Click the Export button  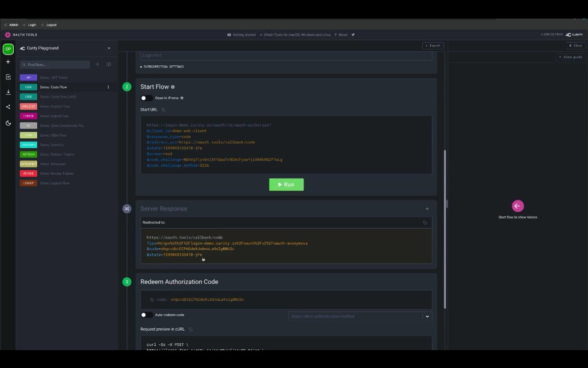[433, 46]
